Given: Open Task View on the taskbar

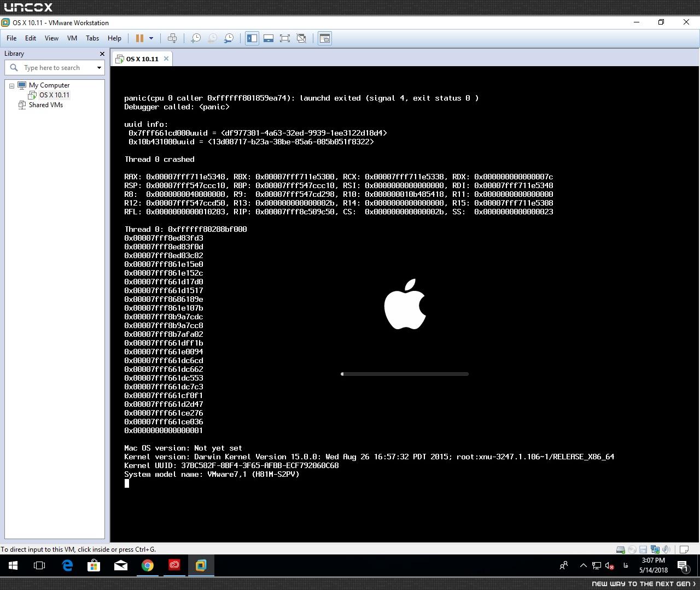Looking at the screenshot, I should coord(39,565).
